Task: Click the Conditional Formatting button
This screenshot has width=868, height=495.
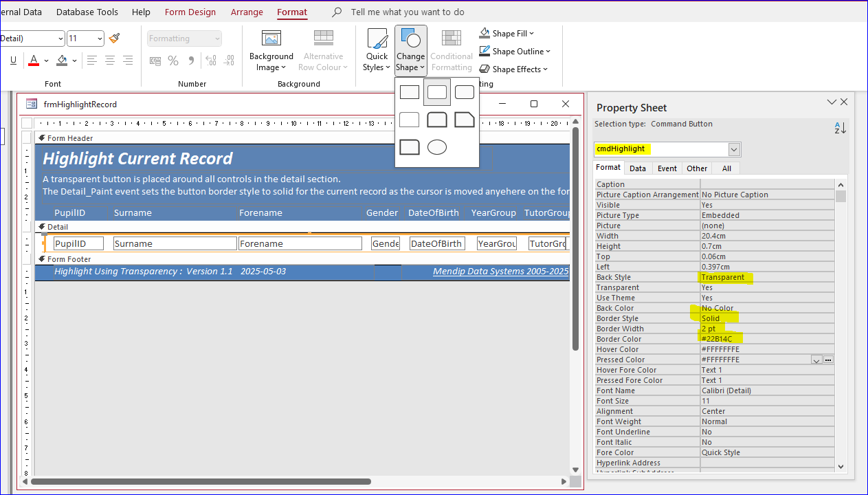Action: click(x=452, y=50)
